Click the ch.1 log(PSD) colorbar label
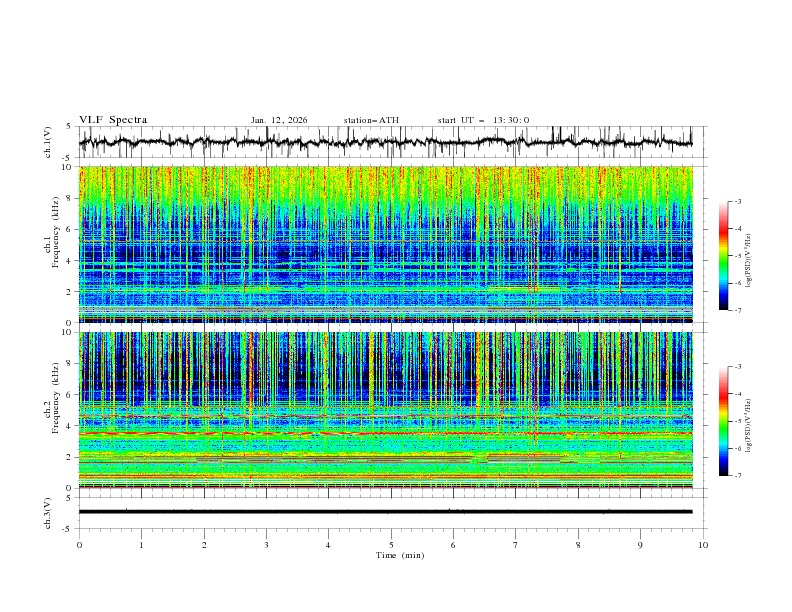This screenshot has height=612, width=792. tap(749, 261)
